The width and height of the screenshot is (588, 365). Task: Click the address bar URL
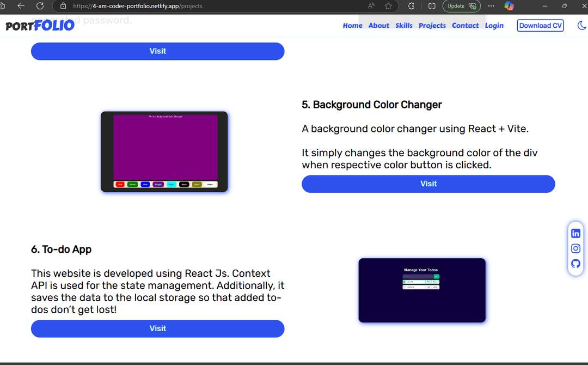[138, 6]
